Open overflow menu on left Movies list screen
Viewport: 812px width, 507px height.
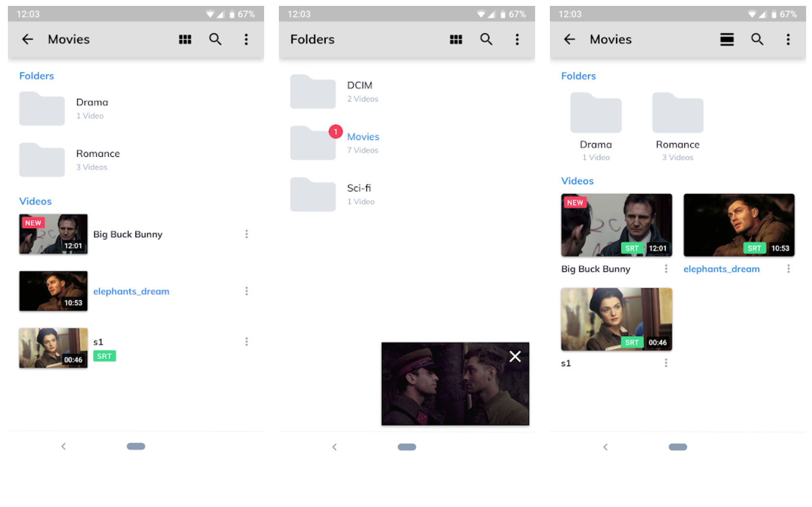point(246,39)
